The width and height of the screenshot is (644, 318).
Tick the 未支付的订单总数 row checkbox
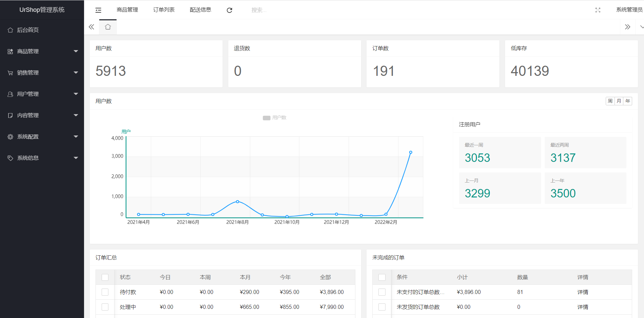382,292
